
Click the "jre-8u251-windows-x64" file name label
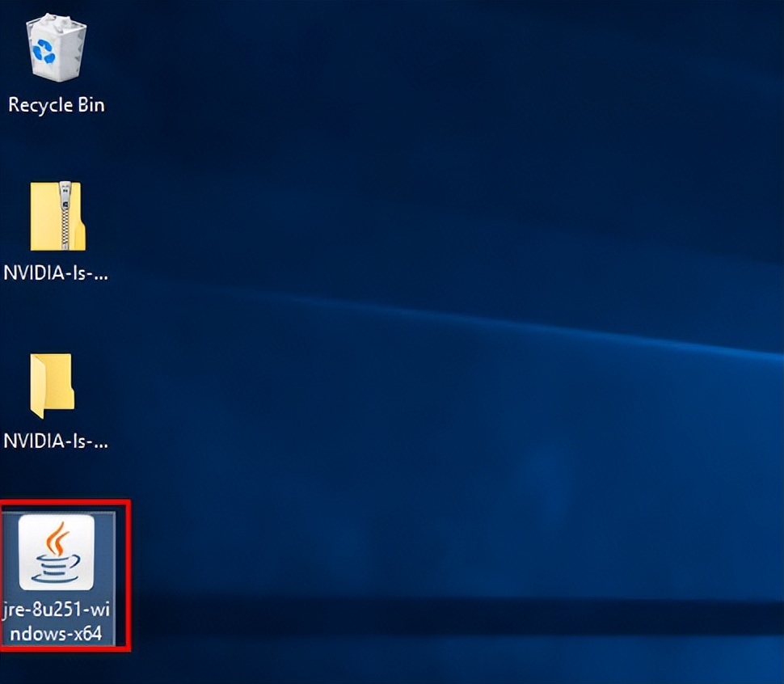(57, 622)
